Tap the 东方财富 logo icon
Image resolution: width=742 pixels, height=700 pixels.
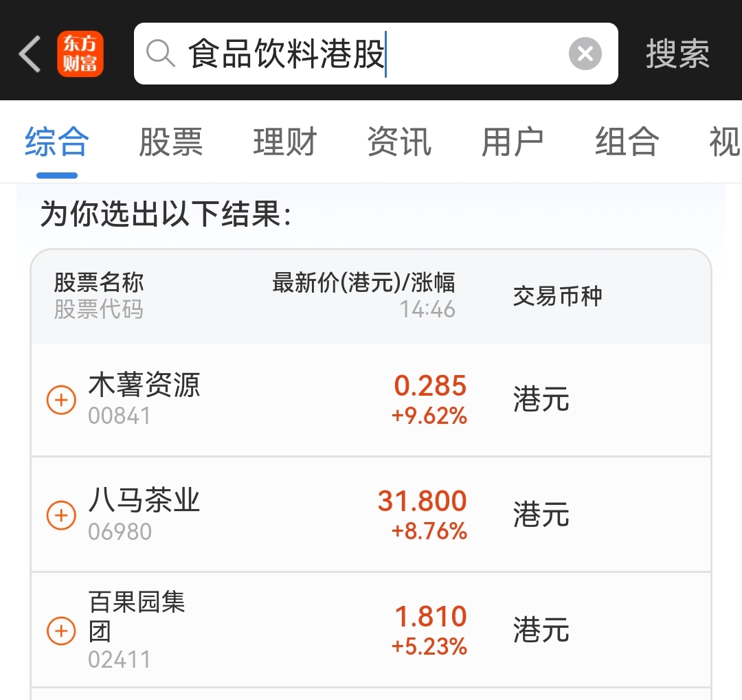(80, 54)
